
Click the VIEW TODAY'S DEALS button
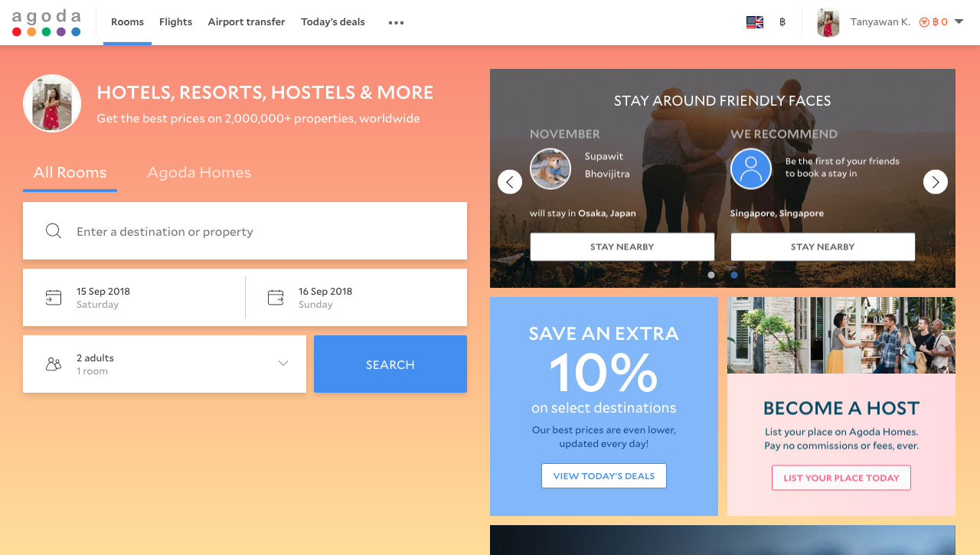(x=604, y=475)
